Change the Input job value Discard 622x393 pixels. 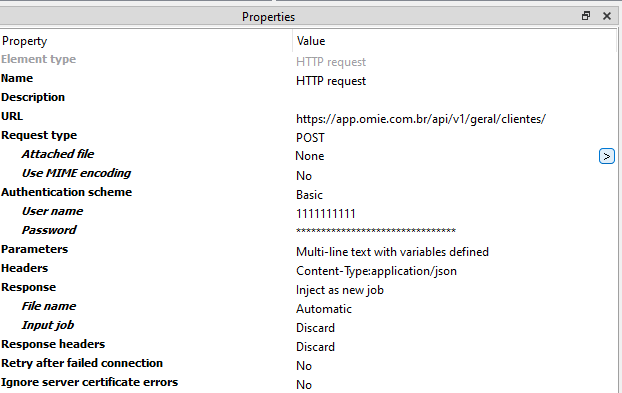coord(315,328)
